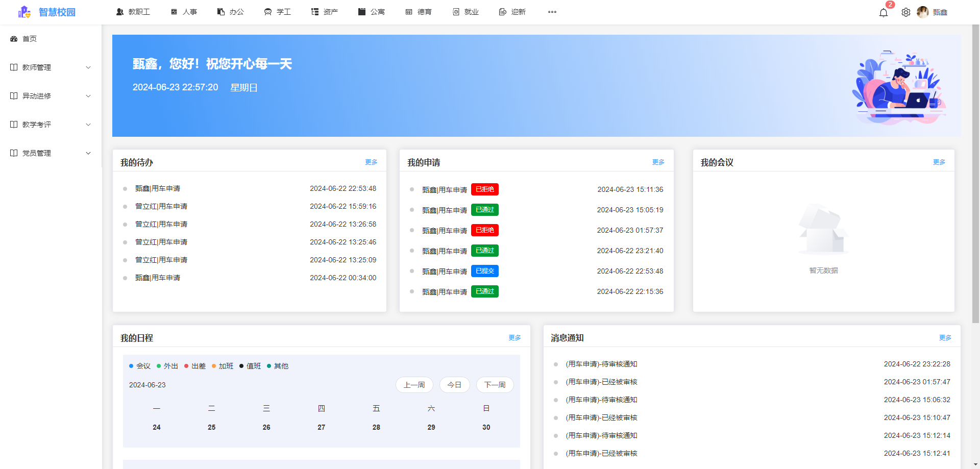Click the 甄鑫 user avatar
Viewport: 980px width, 469px height.
923,12
